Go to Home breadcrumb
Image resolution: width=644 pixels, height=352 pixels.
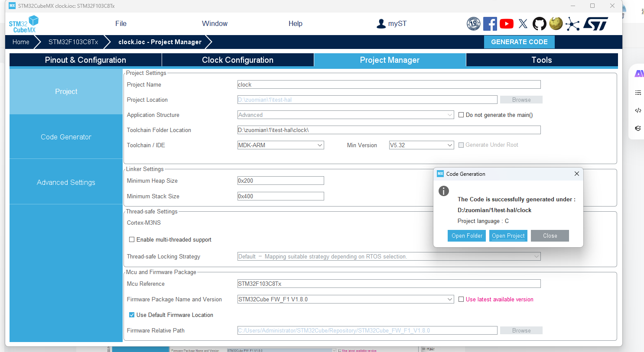coord(21,42)
